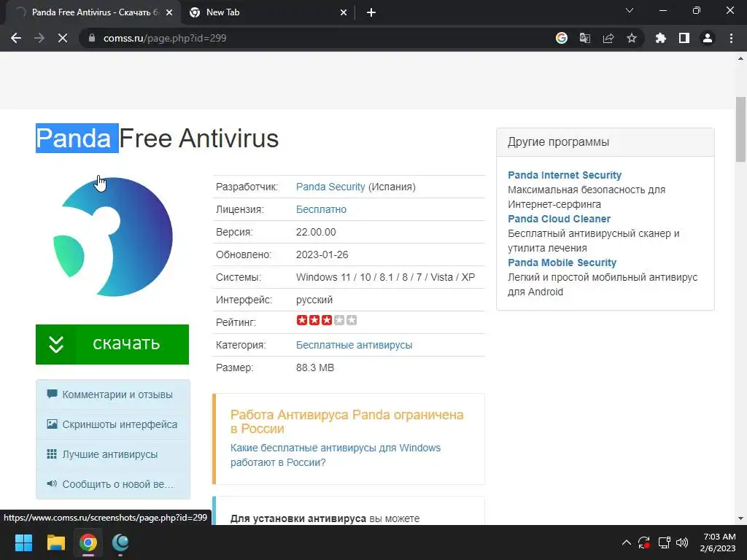This screenshot has width=747, height=560.
Task: Click the page vertical scrollbar thumb
Action: [x=740, y=130]
